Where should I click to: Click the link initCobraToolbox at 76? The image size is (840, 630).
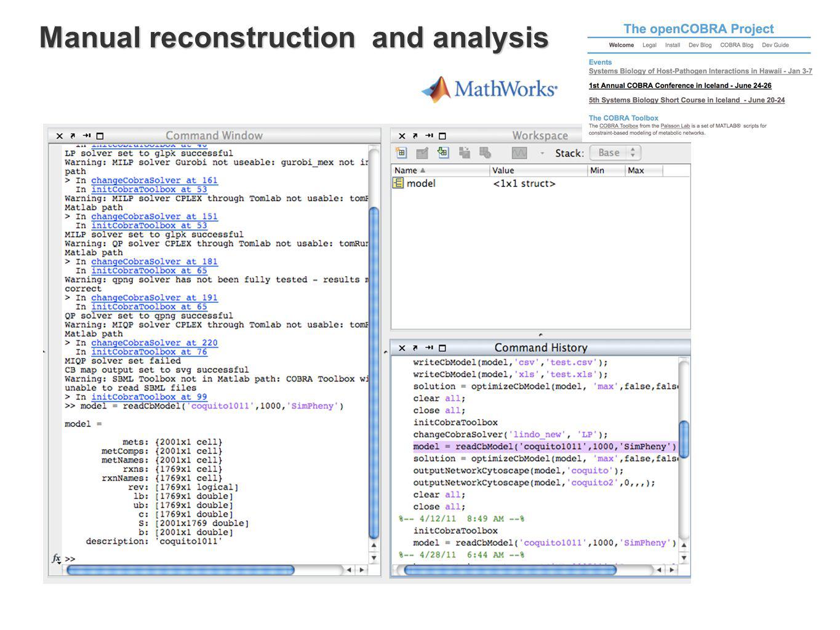point(150,352)
